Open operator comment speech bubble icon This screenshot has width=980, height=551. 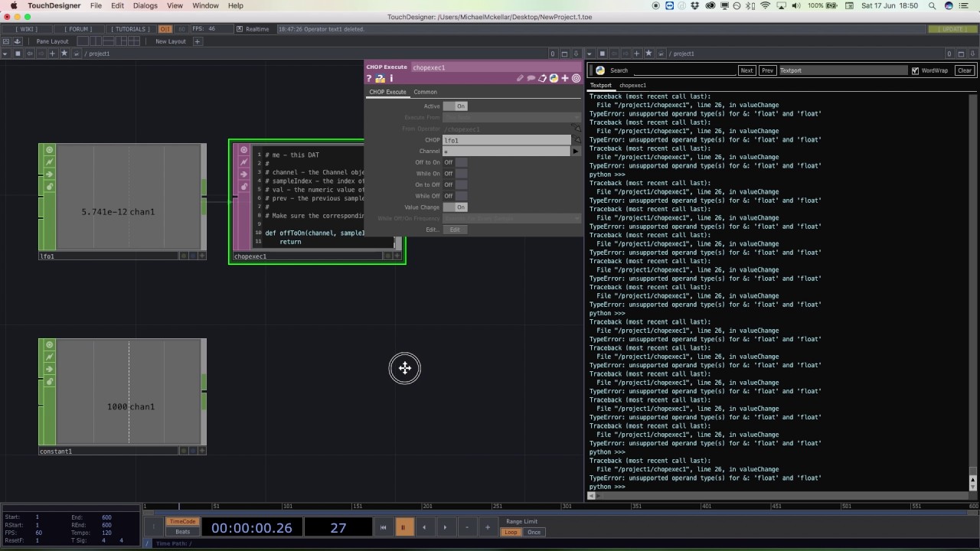pyautogui.click(x=531, y=78)
